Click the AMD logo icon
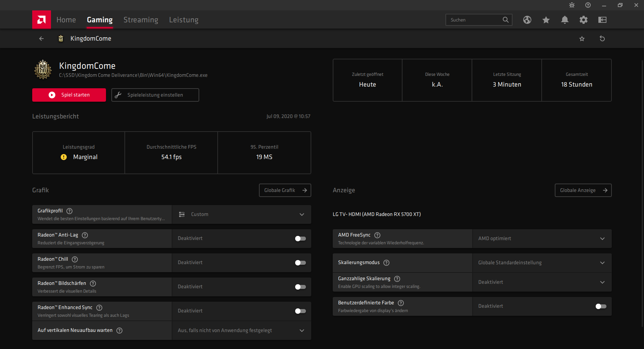This screenshot has width=644, height=349. 42,20
